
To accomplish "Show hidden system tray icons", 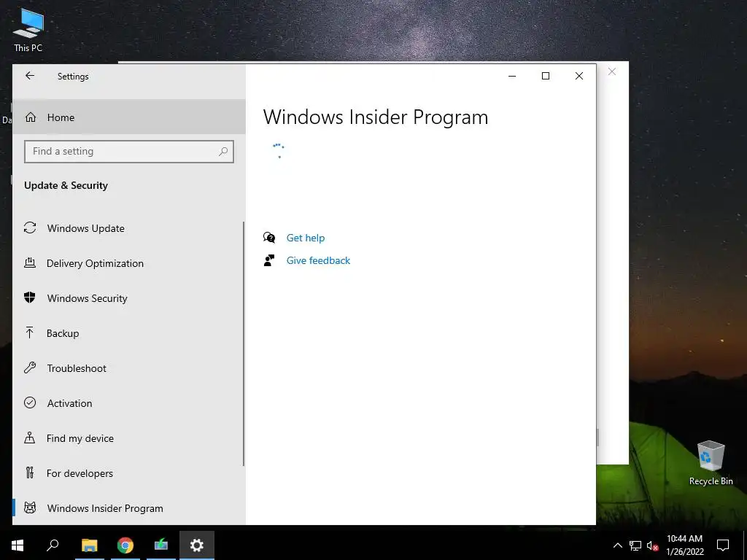I will 617,545.
